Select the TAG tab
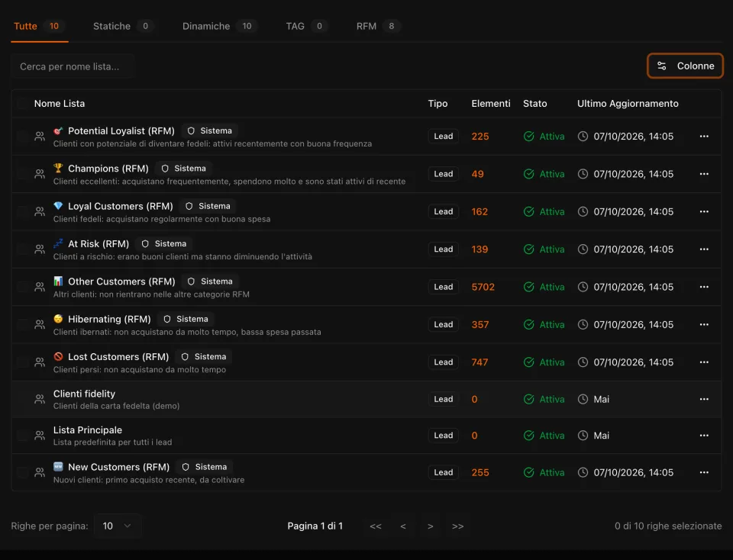 tap(306, 26)
